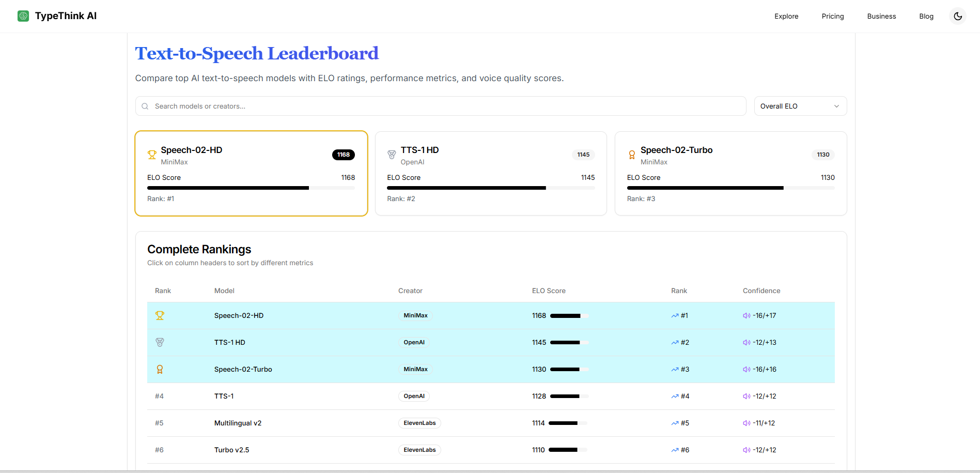Click the trend arrow toggle on TTS-1 HD row
This screenshot has height=473, width=980.
click(675, 342)
